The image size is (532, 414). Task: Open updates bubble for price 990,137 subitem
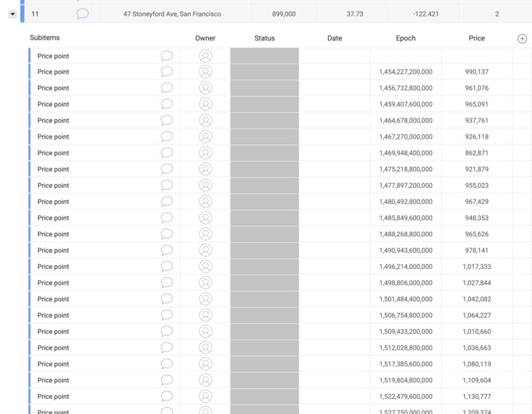pyautogui.click(x=166, y=72)
